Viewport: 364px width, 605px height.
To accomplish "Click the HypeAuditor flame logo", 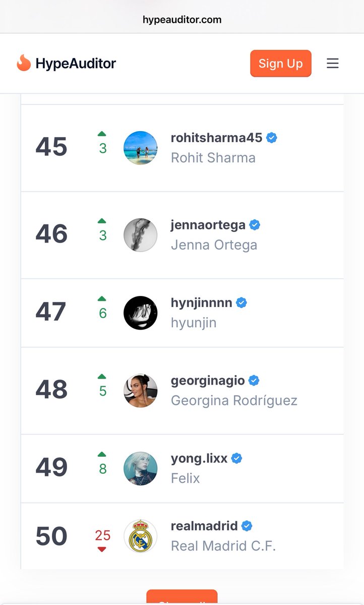I will (24, 63).
